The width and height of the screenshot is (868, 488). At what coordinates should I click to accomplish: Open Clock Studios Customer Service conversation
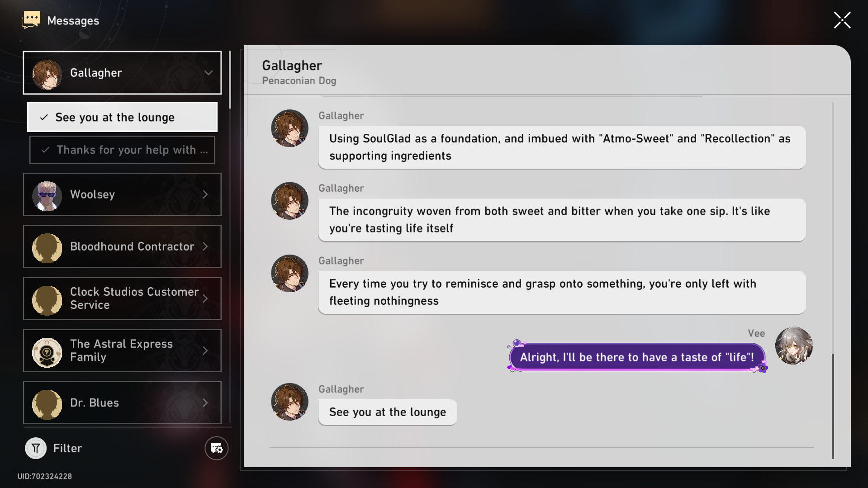tap(122, 298)
